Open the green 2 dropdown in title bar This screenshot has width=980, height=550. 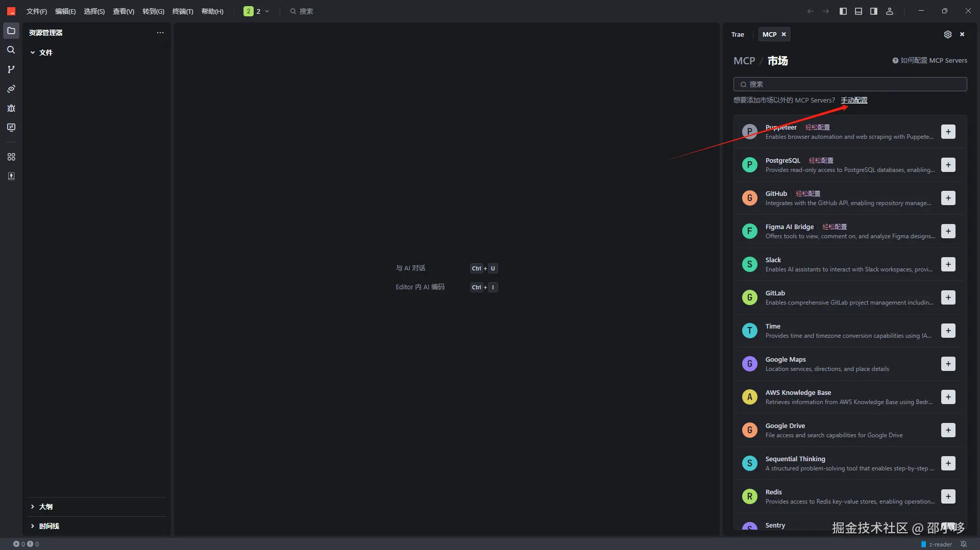(x=256, y=11)
